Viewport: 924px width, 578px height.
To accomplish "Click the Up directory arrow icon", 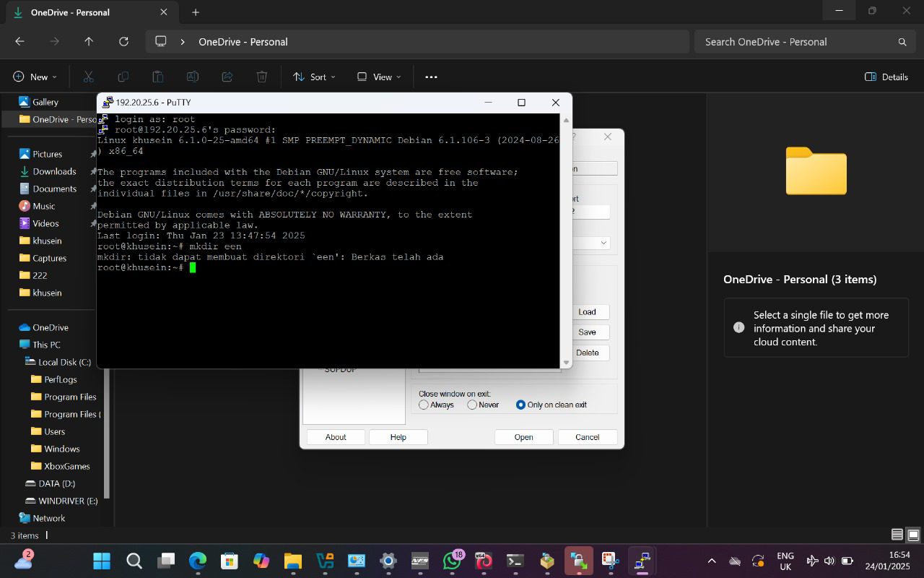I will click(x=89, y=42).
